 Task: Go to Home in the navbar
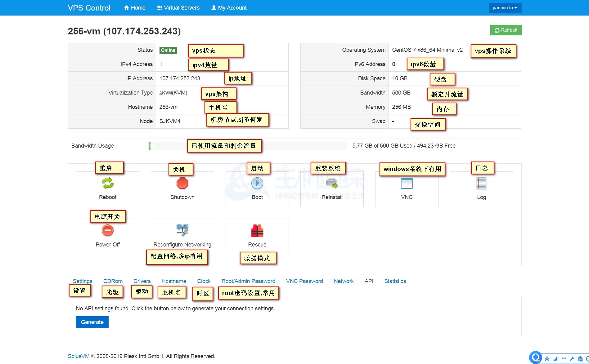point(135,8)
